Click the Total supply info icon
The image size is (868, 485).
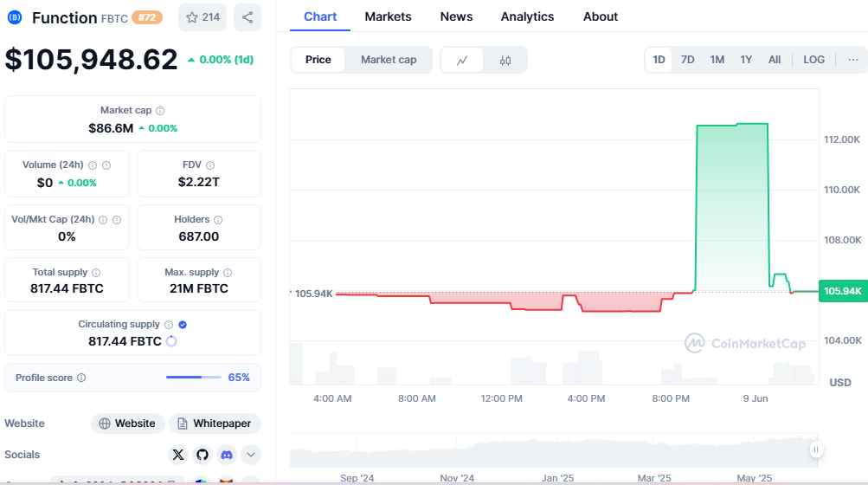click(96, 273)
